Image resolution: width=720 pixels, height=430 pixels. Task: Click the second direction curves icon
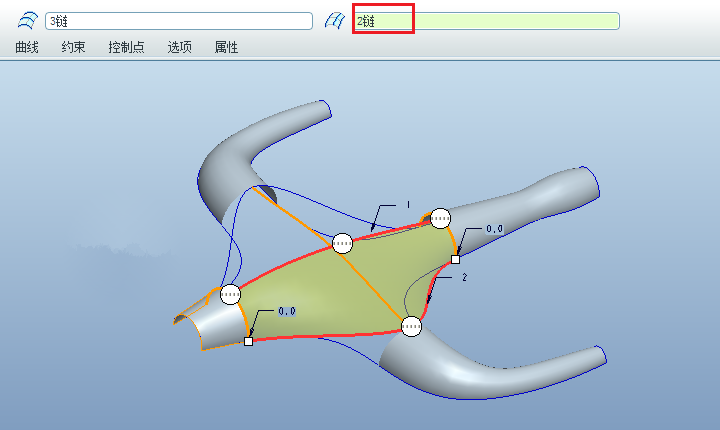coord(335,21)
